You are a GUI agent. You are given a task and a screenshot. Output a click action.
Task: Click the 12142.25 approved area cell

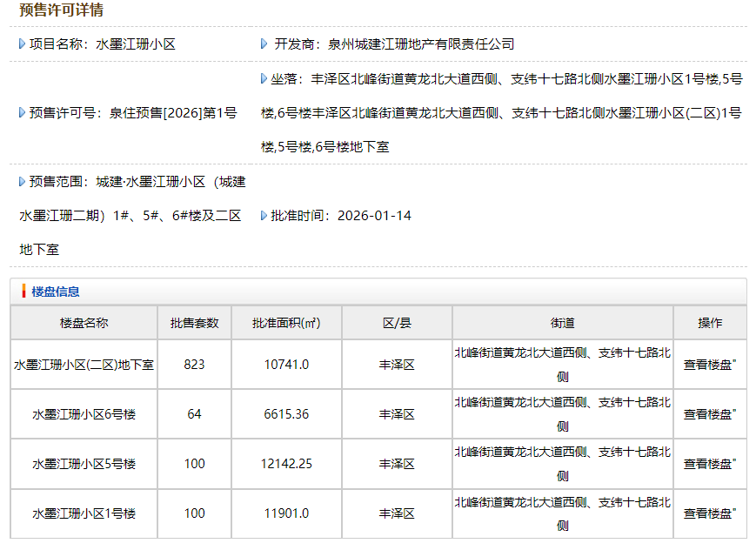click(x=286, y=464)
